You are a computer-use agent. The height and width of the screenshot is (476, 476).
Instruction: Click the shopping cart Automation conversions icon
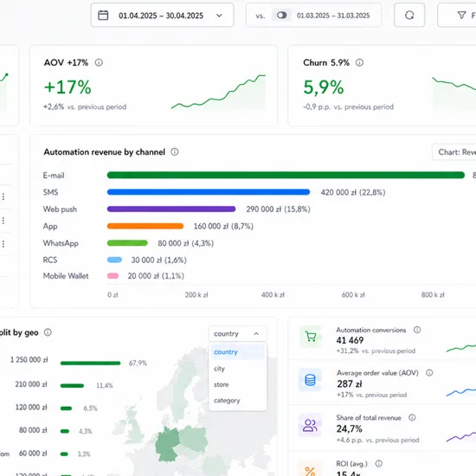pyautogui.click(x=310, y=337)
